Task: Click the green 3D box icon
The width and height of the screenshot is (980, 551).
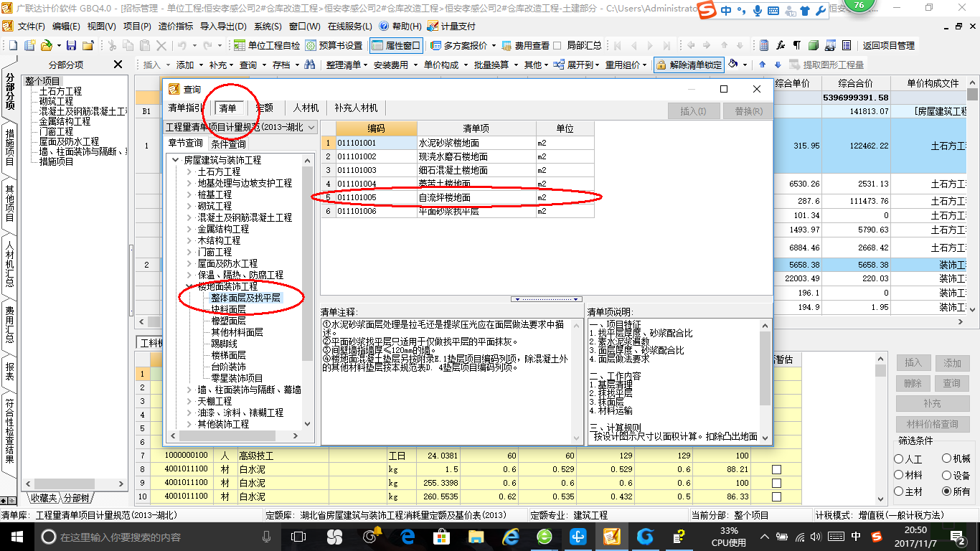Action: coord(814,45)
